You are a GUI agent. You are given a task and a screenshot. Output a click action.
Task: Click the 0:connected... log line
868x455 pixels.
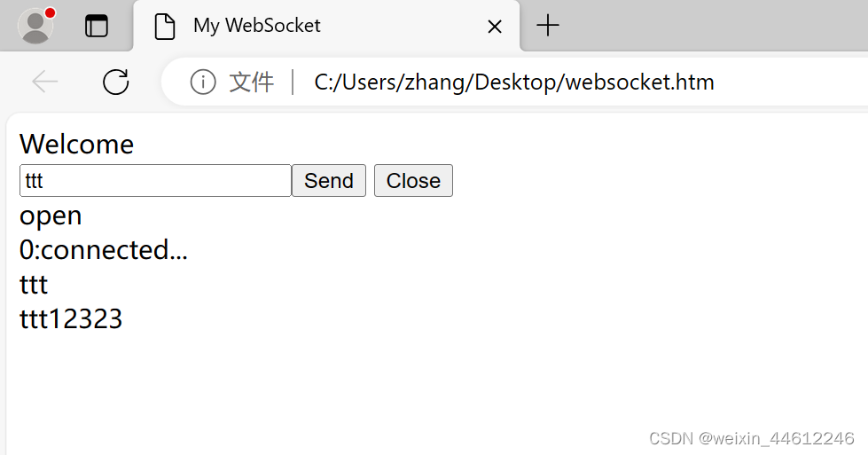click(104, 249)
